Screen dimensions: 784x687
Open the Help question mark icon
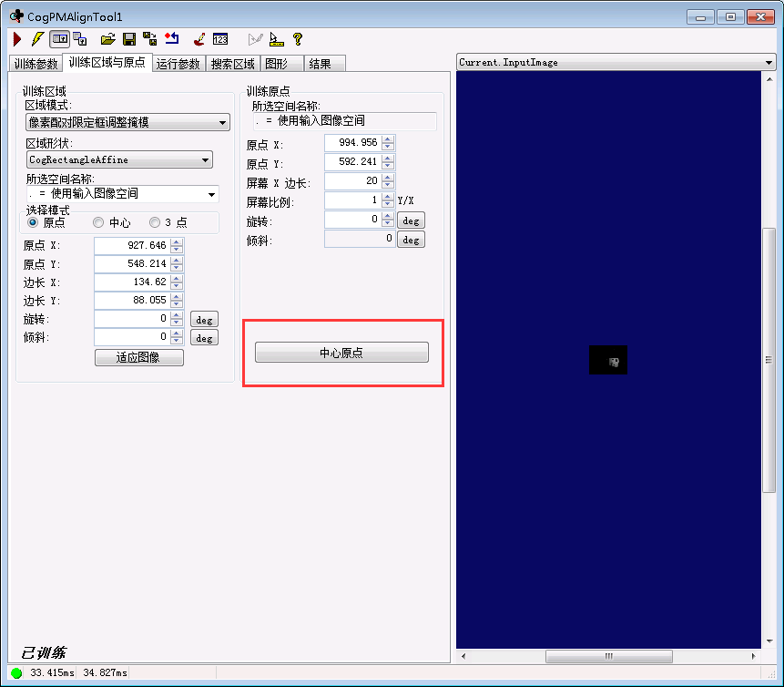[x=297, y=38]
